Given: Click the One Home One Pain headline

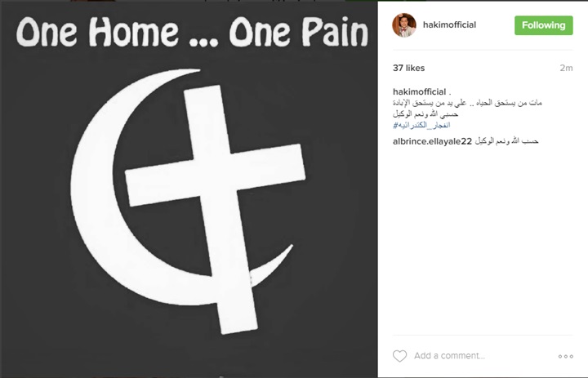Looking at the screenshot, I should pos(193,32).
